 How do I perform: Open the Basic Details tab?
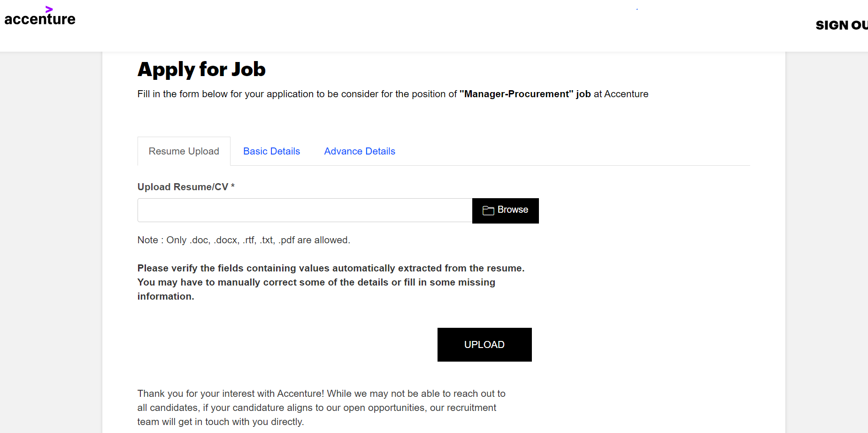point(271,151)
